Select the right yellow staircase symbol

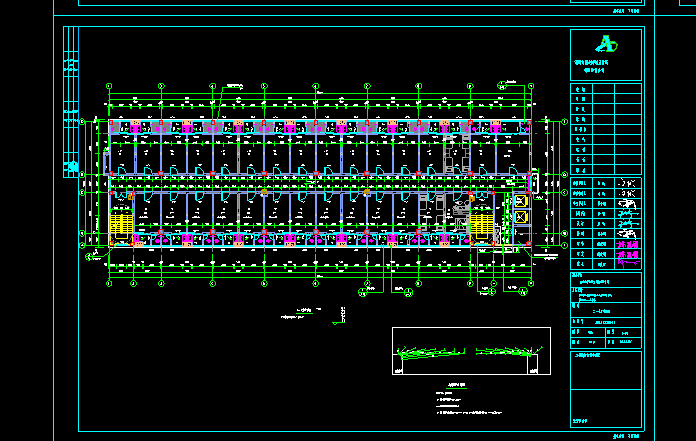coord(480,226)
